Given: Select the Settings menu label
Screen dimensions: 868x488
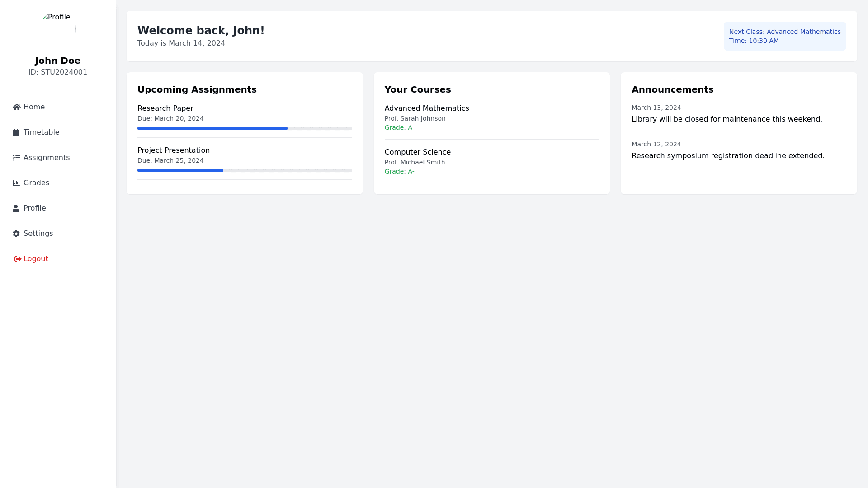Looking at the screenshot, I should pyautogui.click(x=38, y=234).
